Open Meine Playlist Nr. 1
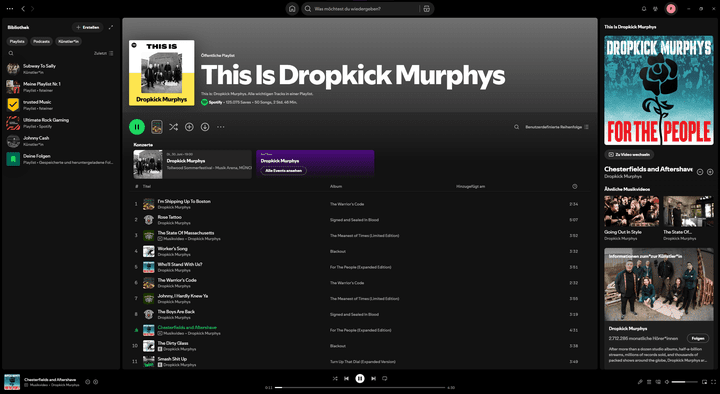This screenshot has width=720, height=394. coord(61,87)
